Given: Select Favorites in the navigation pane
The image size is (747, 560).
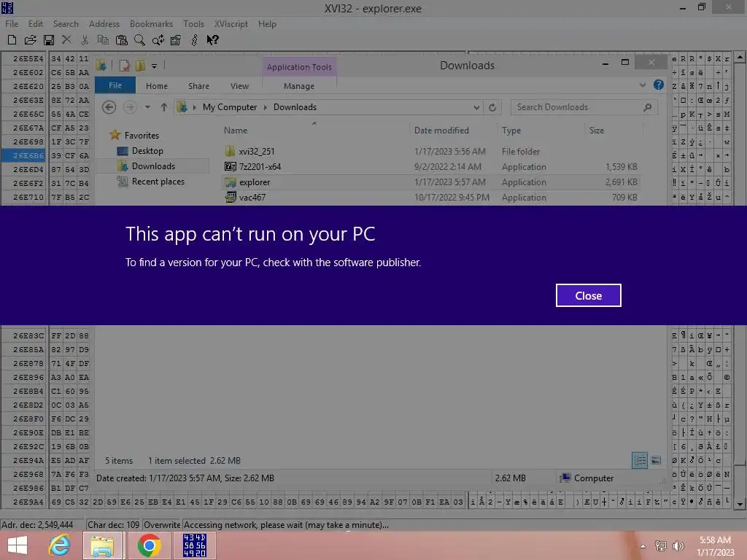Looking at the screenshot, I should click(x=142, y=135).
